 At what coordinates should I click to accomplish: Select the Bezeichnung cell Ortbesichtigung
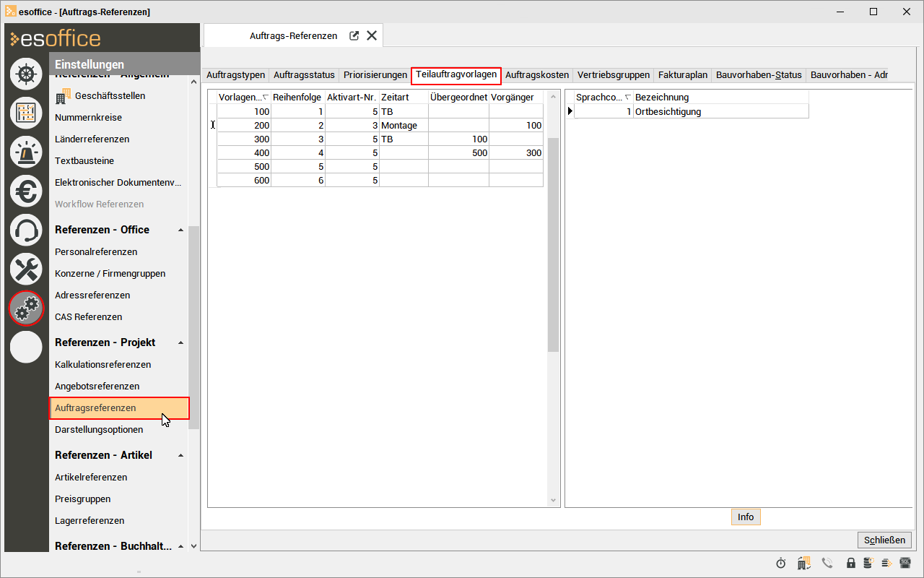(720, 111)
